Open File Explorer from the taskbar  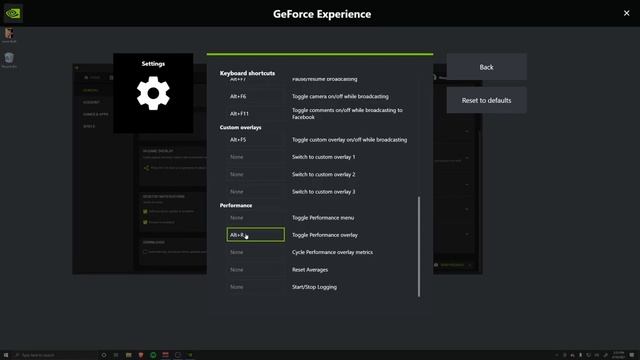(x=129, y=355)
